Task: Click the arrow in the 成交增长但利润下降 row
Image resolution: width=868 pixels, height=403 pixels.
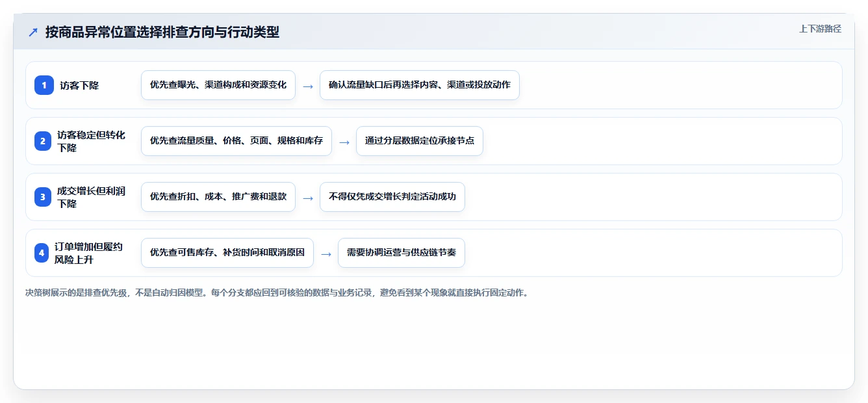Action: pos(308,198)
